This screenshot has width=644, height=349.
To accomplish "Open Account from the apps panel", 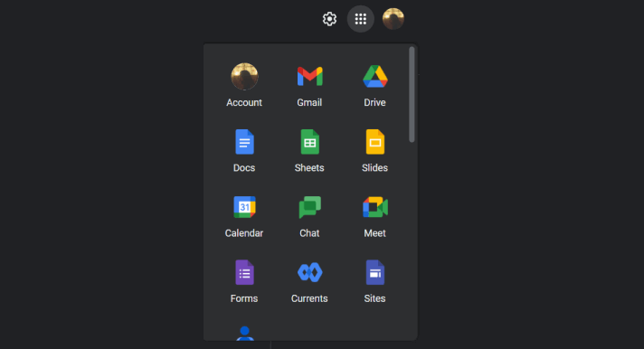I will (244, 85).
